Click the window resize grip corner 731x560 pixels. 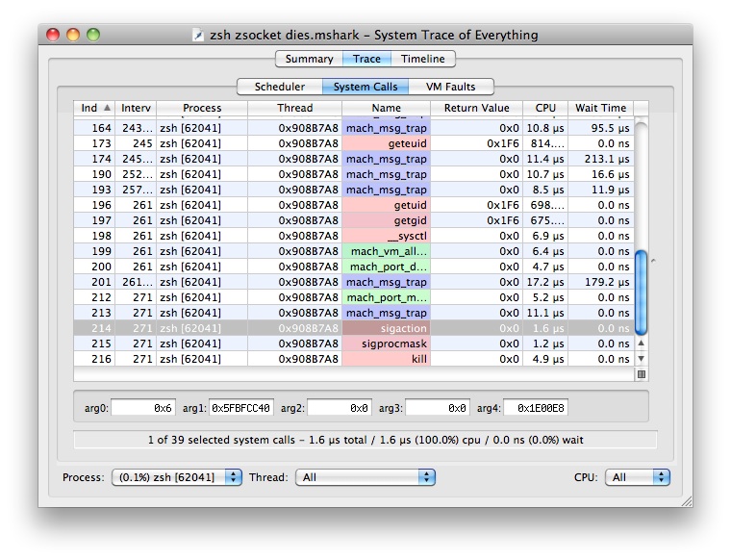(686, 501)
